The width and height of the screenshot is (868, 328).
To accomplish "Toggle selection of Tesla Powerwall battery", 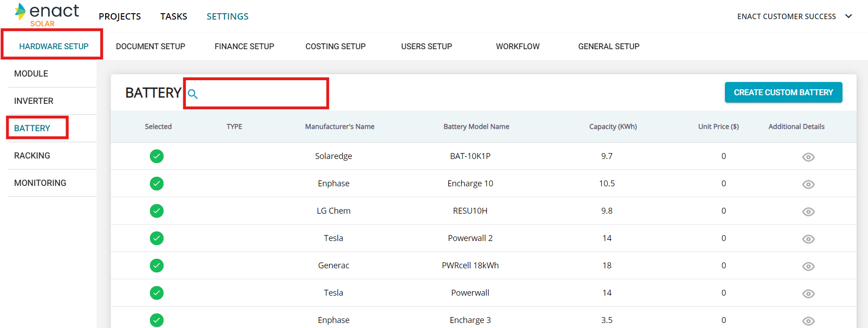I will click(157, 293).
